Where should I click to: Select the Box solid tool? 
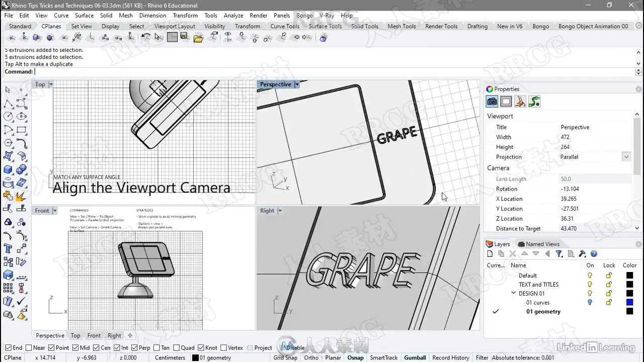click(x=8, y=169)
